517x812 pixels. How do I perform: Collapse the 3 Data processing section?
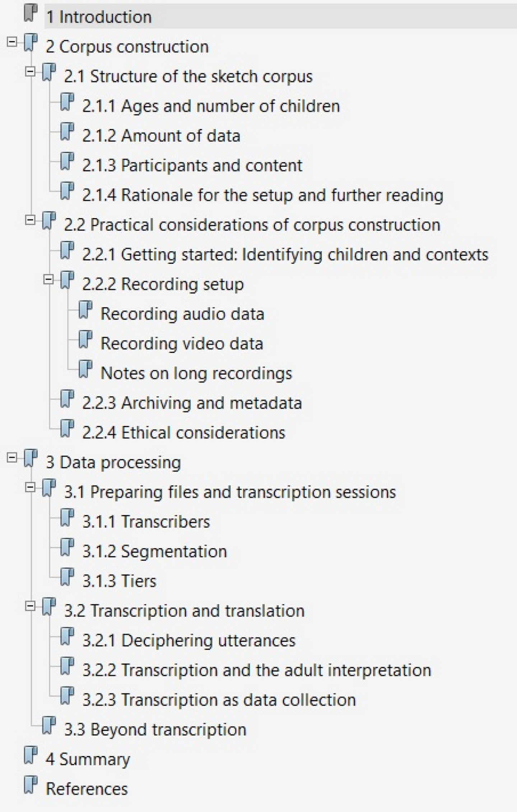[x=12, y=458]
